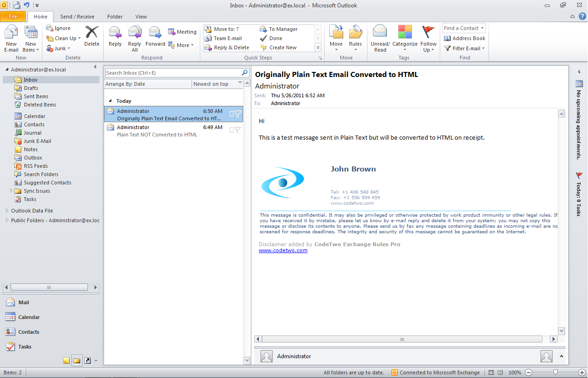
Task: Reply with a Meeting request
Action: coord(182,32)
